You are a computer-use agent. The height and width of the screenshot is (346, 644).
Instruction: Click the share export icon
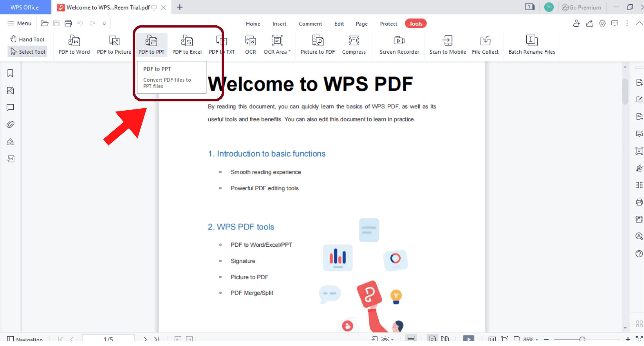[589, 24]
